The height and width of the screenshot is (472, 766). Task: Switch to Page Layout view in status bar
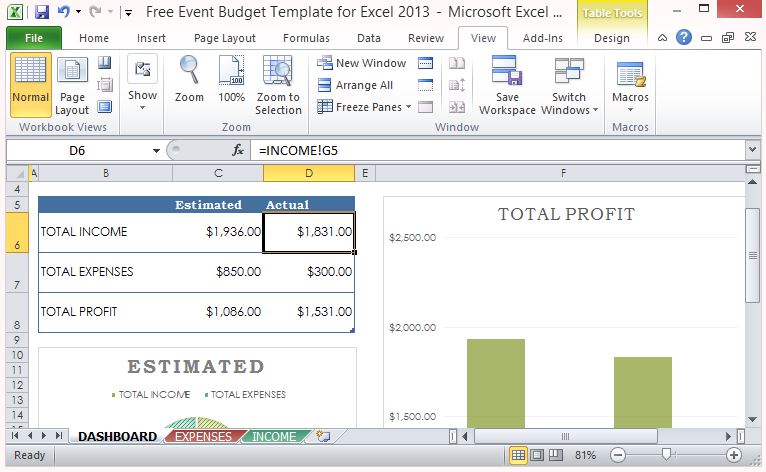(536, 455)
